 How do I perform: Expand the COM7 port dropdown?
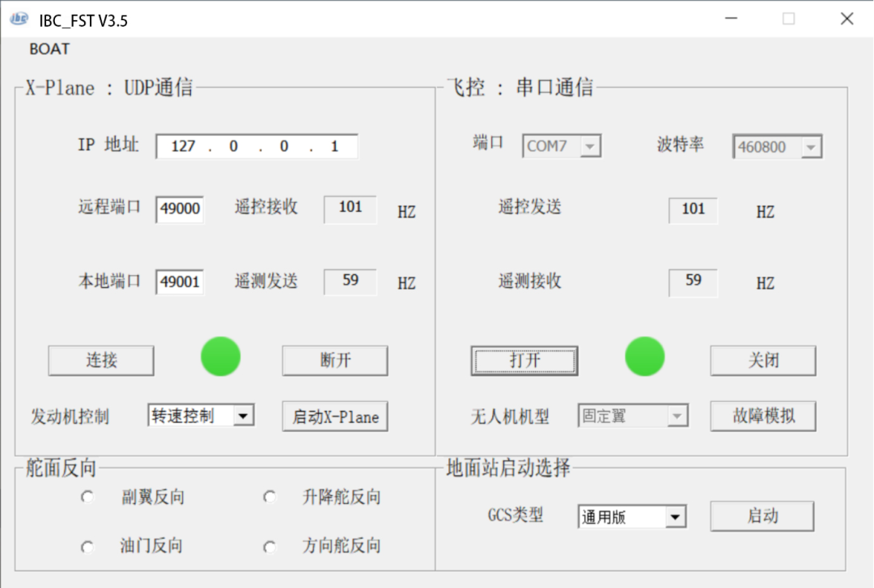click(591, 147)
